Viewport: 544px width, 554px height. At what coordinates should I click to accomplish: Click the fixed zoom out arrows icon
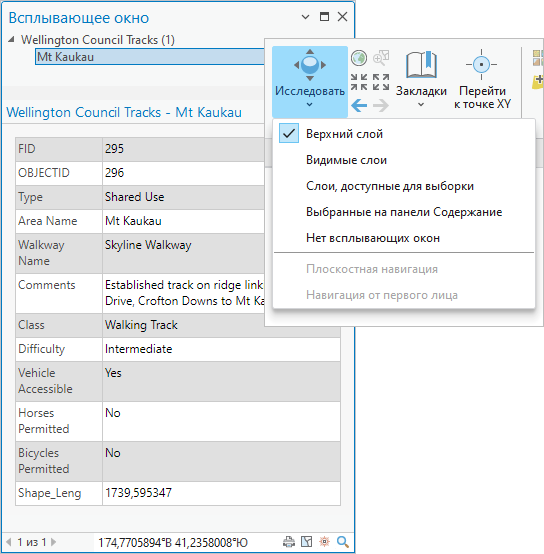[x=381, y=82]
